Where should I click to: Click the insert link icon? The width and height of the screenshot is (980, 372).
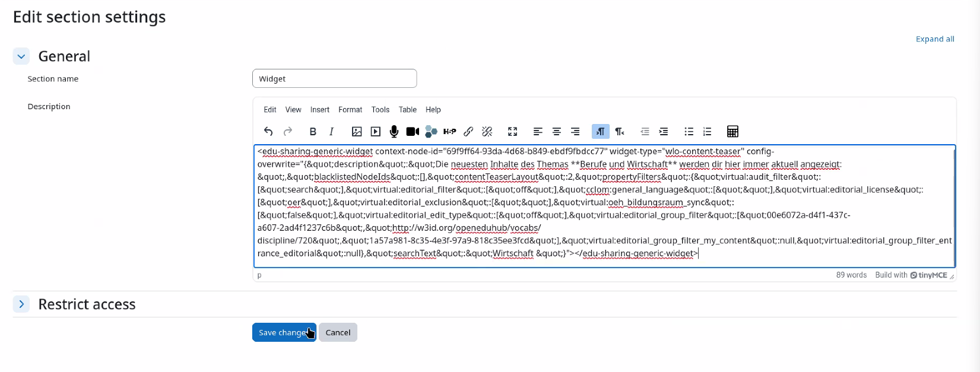click(468, 132)
